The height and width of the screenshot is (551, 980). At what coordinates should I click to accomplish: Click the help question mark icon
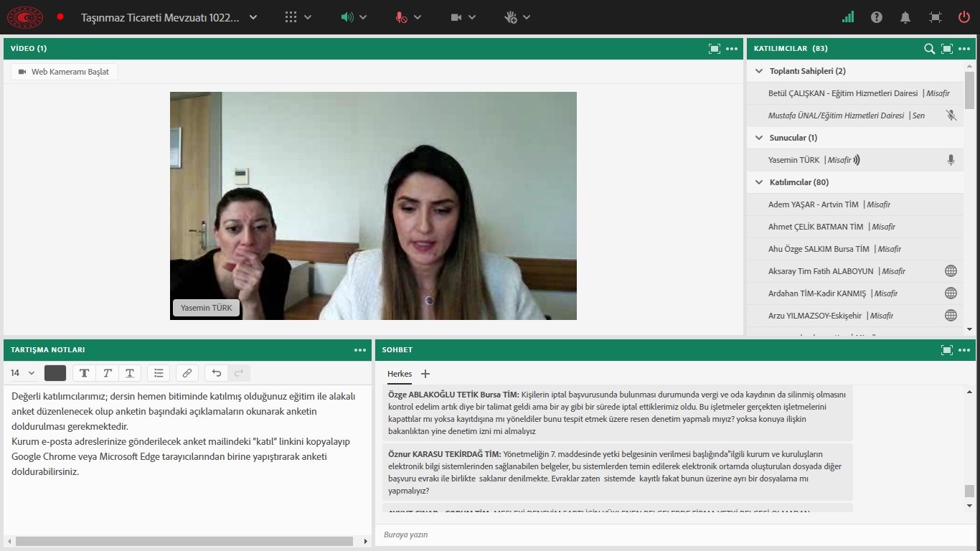tap(877, 17)
